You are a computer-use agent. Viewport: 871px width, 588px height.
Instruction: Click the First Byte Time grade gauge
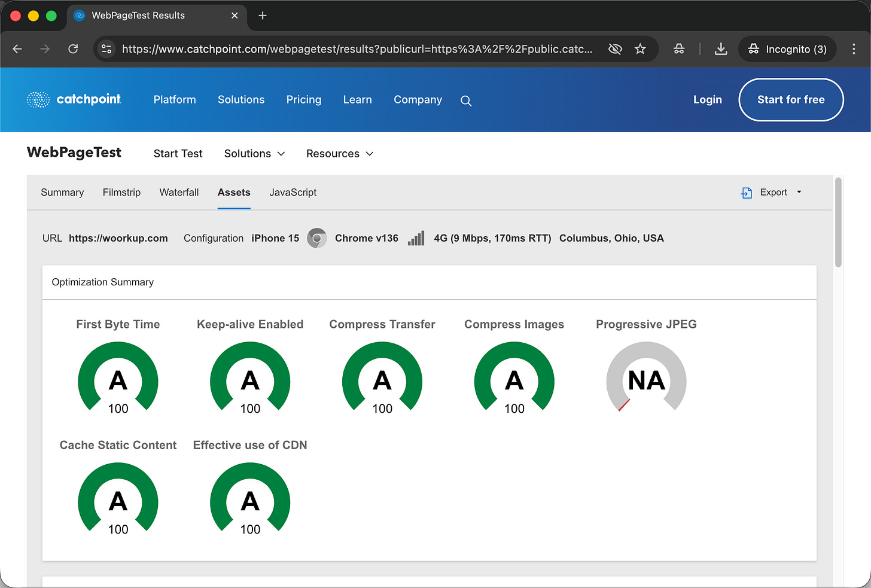click(118, 378)
